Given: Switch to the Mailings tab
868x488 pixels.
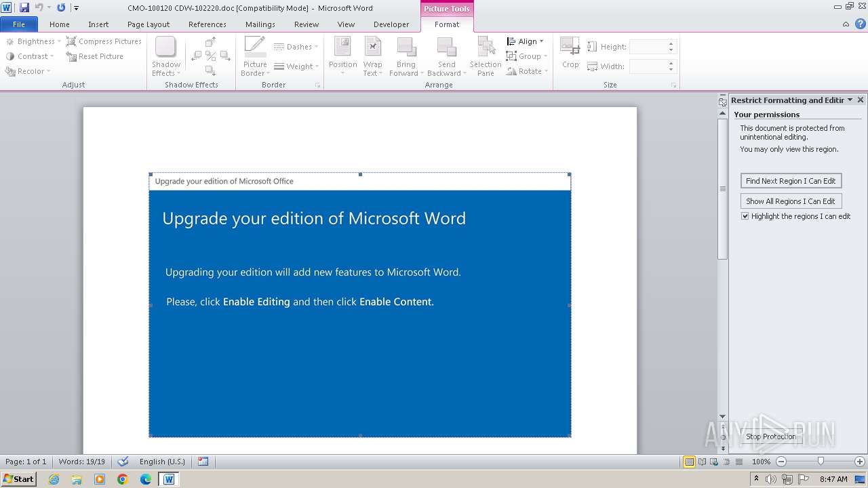Looking at the screenshot, I should [x=260, y=24].
